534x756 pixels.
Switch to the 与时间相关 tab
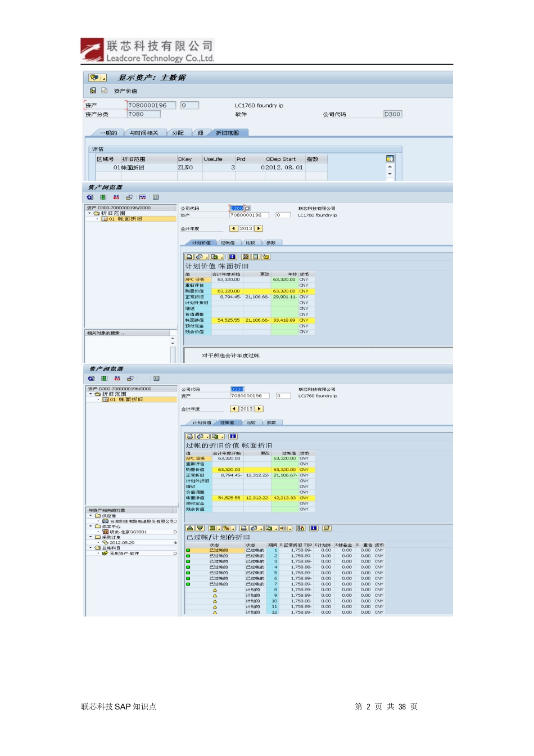pyautogui.click(x=143, y=133)
